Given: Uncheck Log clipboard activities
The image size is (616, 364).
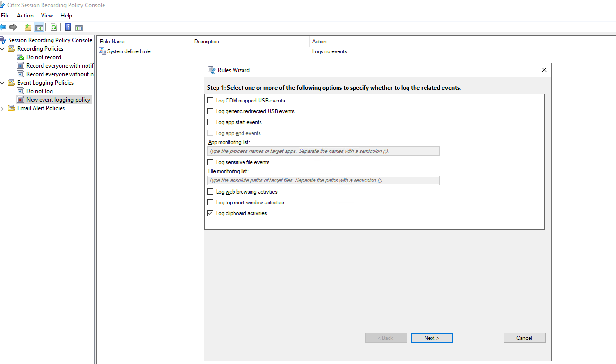Looking at the screenshot, I should 210,213.
